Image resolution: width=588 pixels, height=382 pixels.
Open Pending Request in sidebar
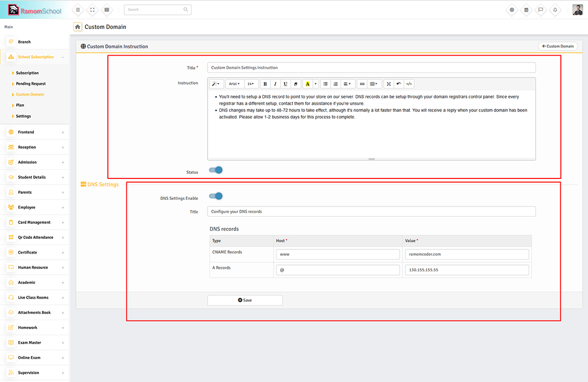tap(31, 84)
